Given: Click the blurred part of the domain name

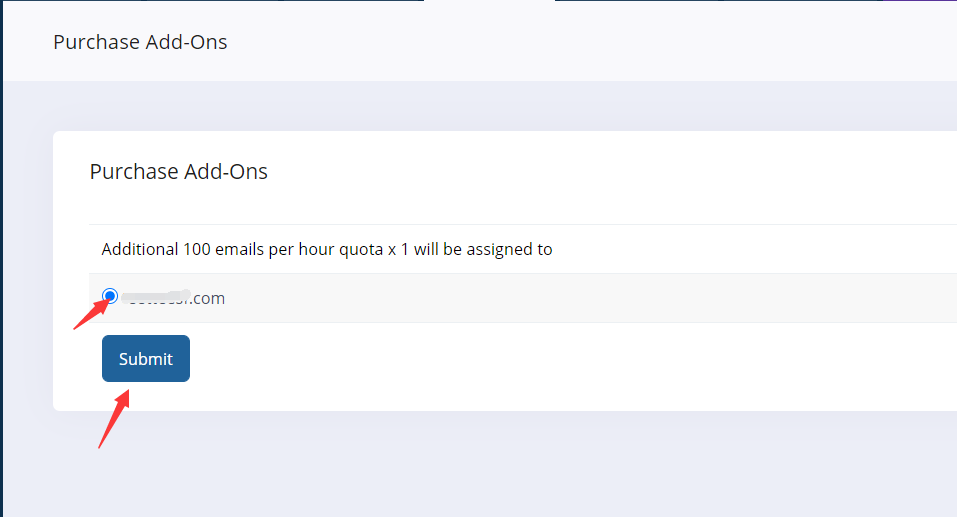Looking at the screenshot, I should coord(160,297).
